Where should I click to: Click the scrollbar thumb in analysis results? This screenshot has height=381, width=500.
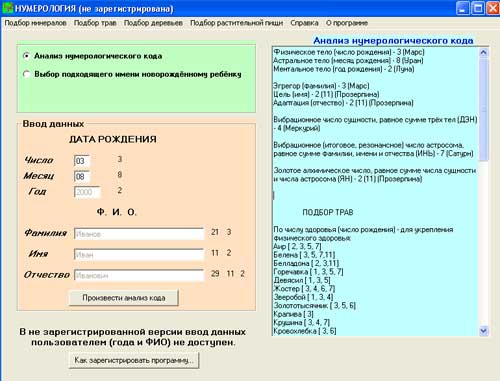[x=483, y=109]
